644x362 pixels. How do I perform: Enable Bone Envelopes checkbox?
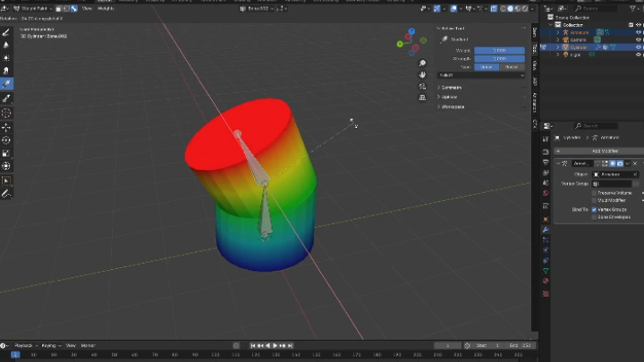(594, 217)
